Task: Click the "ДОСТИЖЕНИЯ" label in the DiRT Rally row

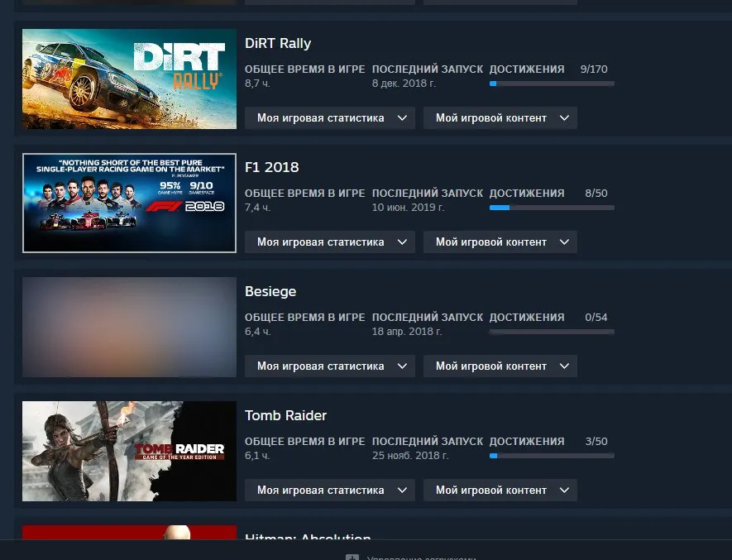Action: coord(527,69)
